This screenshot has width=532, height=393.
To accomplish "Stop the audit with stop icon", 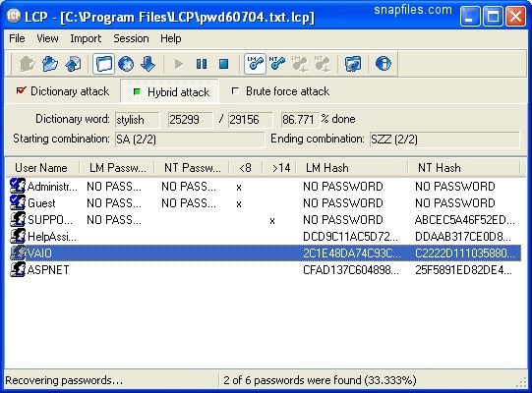I will [223, 64].
